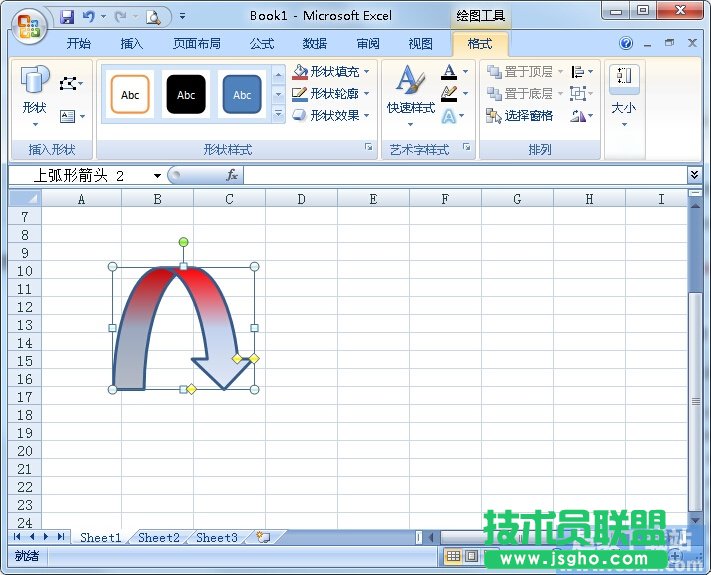711x575 pixels.
Task: Select the Normal view button in status bar
Action: [x=453, y=556]
